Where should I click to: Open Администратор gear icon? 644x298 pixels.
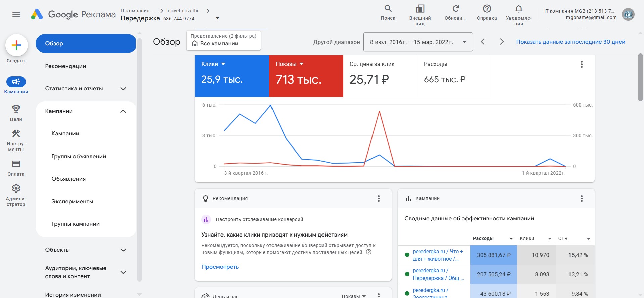click(16, 188)
